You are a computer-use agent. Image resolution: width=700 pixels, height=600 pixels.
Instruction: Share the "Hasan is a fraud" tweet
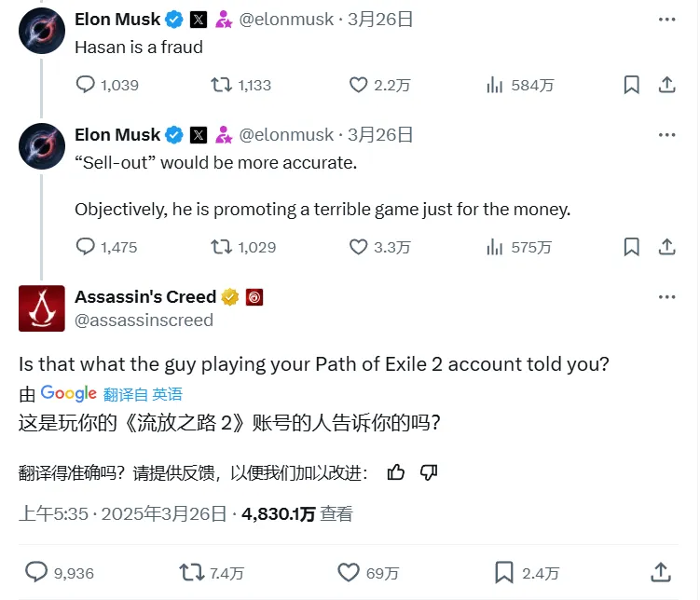(x=667, y=84)
